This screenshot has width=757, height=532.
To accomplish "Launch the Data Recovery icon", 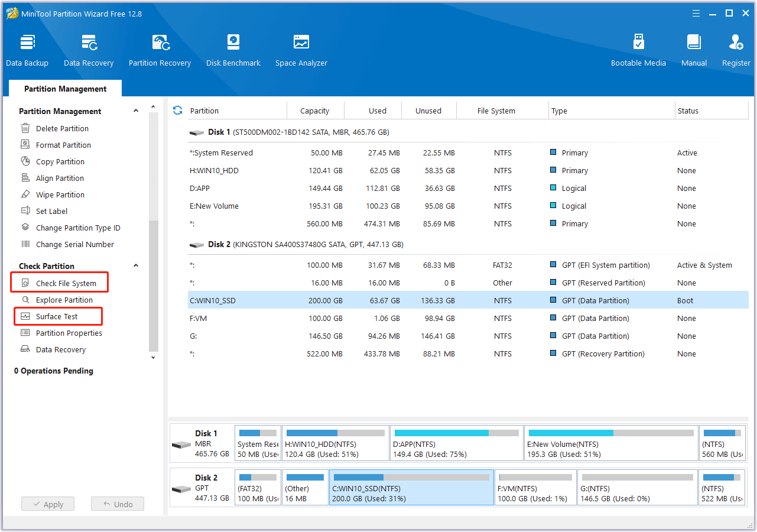I will [x=89, y=43].
